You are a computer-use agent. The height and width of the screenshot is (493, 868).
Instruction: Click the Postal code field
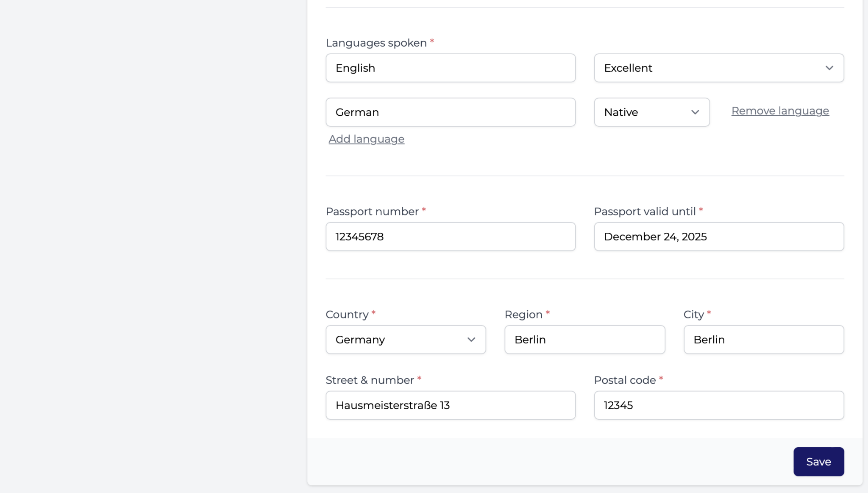tap(719, 405)
